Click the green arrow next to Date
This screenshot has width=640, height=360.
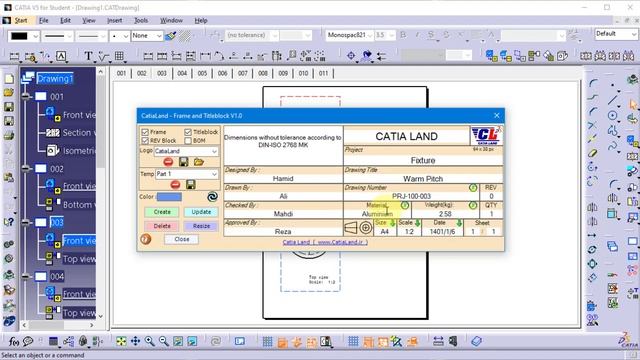coord(459,223)
